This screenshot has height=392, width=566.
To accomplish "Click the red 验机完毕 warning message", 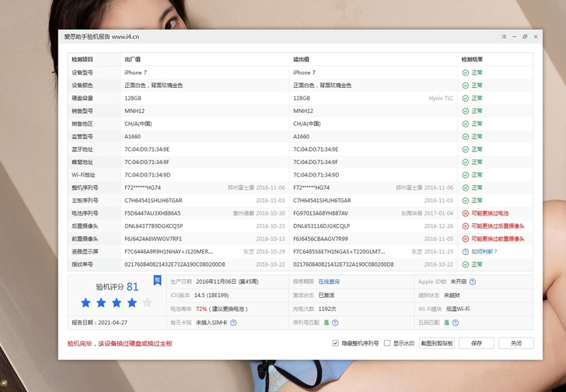I will [x=120, y=344].
